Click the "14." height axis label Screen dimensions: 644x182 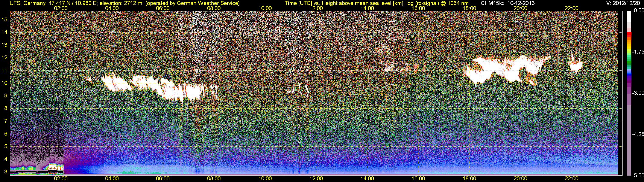5,32
